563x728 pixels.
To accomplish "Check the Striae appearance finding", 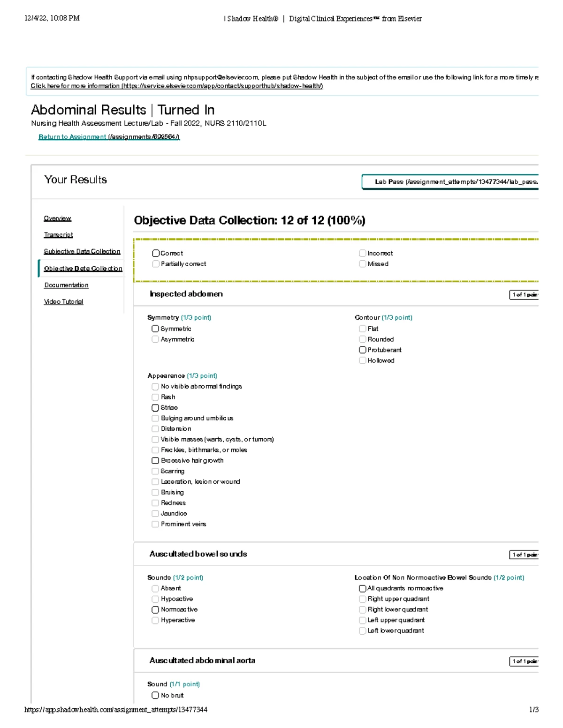I will pyautogui.click(x=155, y=407).
